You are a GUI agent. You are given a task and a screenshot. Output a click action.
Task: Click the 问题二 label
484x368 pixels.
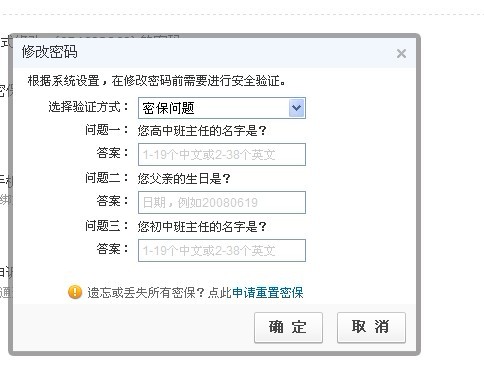(107, 178)
